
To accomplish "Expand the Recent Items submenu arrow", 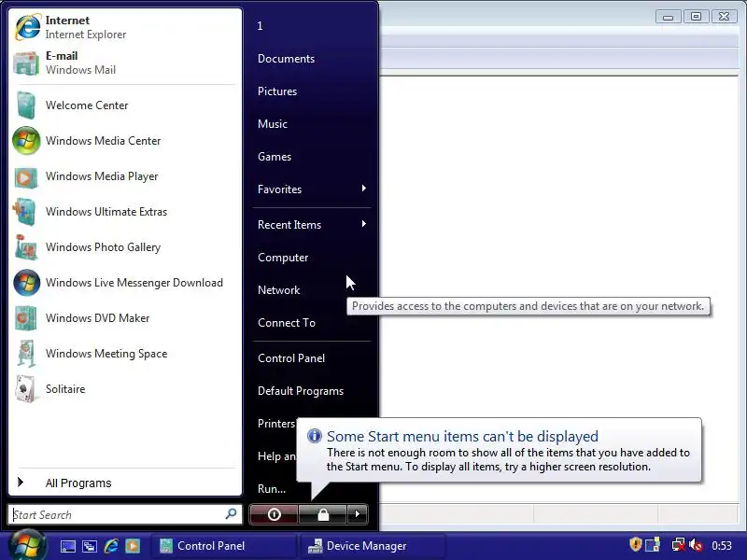I will 363,224.
